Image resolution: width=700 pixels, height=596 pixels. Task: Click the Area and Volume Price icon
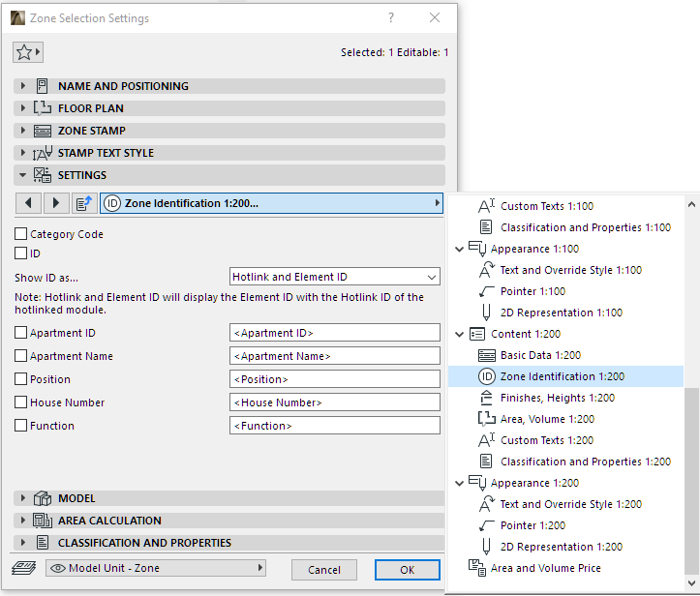476,568
